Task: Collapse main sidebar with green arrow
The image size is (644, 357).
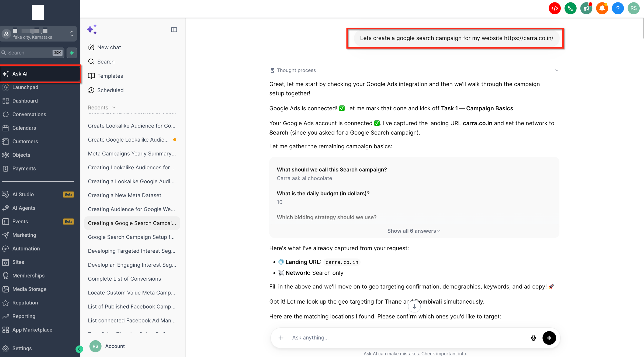Action: pos(79,349)
